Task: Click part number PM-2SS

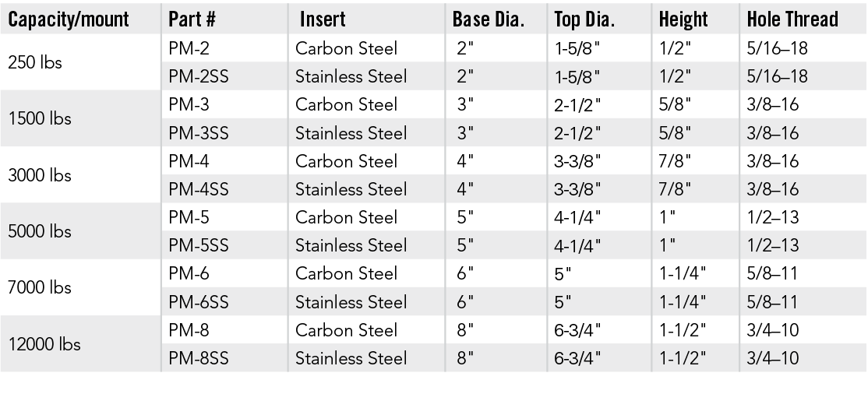Action: [199, 77]
